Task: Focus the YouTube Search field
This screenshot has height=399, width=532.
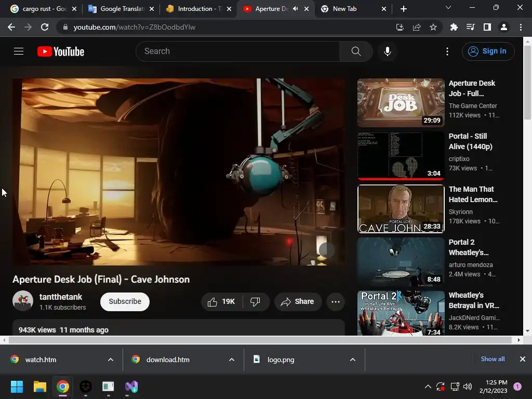Action: [x=238, y=51]
